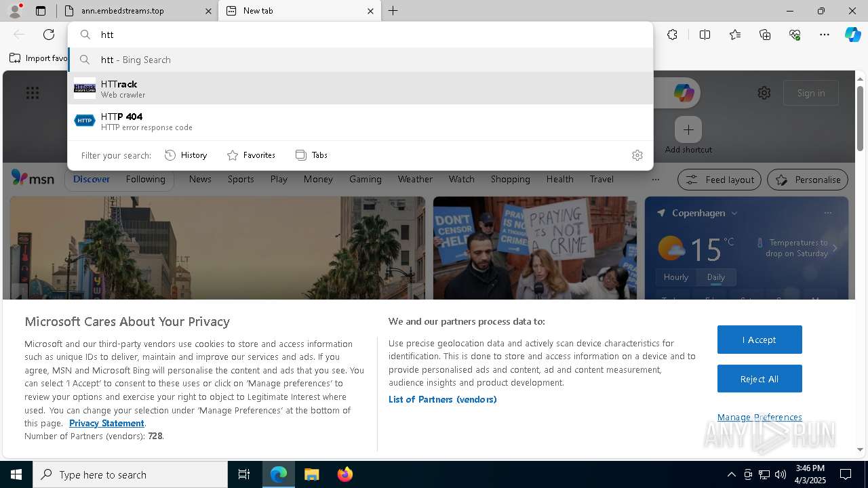
Task: Open weather card options ellipsis
Action: [828, 213]
